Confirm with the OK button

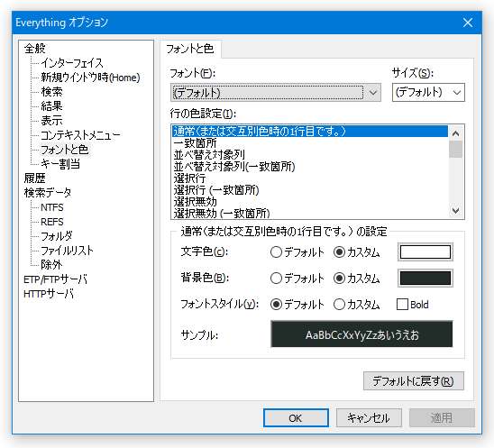(296, 418)
